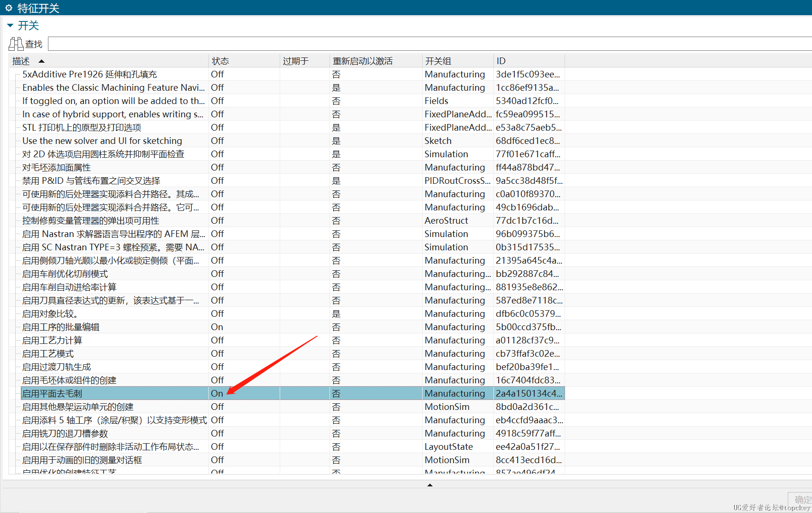Select row 启用侧倾刀轴光顺以最小化或锁定侧倾
812x513 pixels.
[x=293, y=260]
